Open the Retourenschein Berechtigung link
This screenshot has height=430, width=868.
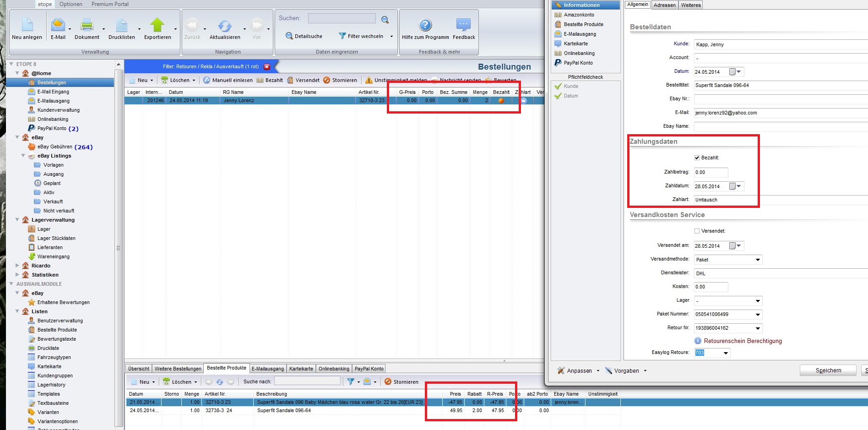(743, 341)
